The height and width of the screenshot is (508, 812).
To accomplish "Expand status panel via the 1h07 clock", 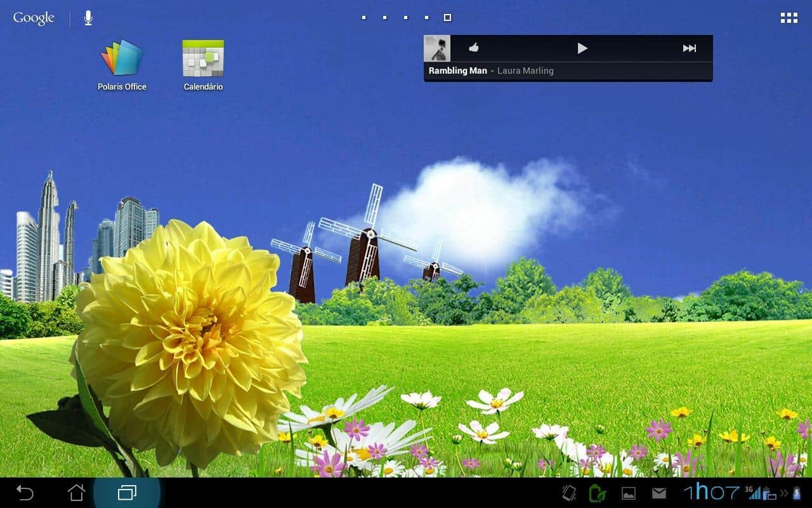I will pos(711,492).
